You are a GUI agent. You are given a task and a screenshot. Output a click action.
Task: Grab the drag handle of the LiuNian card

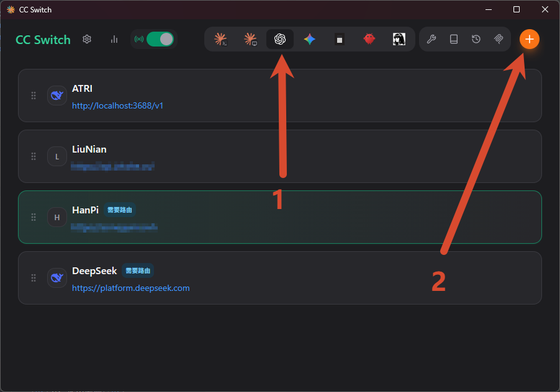34,156
